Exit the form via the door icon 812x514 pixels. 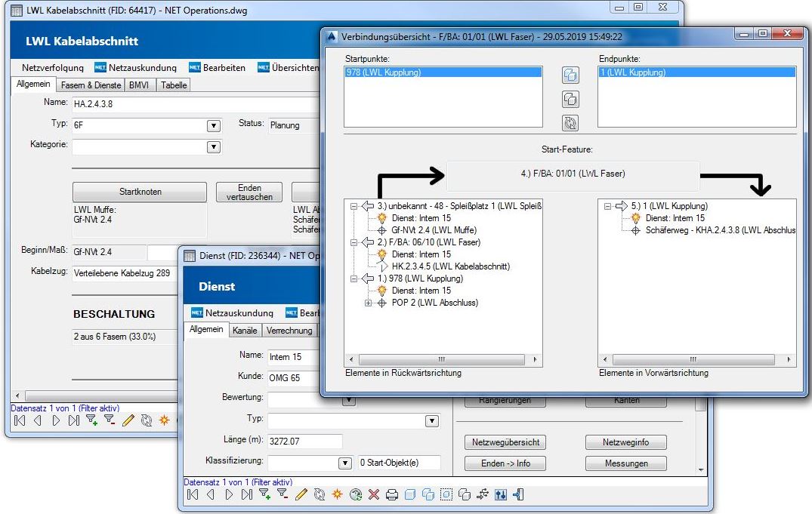[x=517, y=494]
